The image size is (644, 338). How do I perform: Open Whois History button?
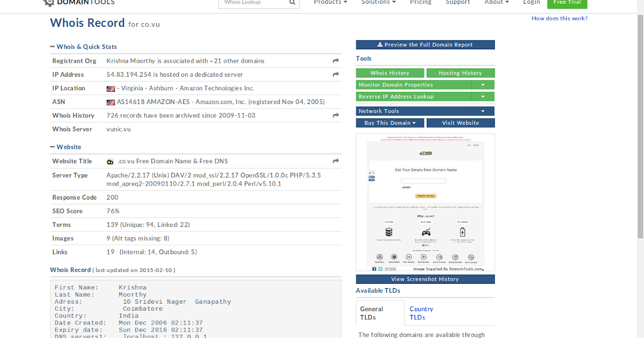click(390, 73)
